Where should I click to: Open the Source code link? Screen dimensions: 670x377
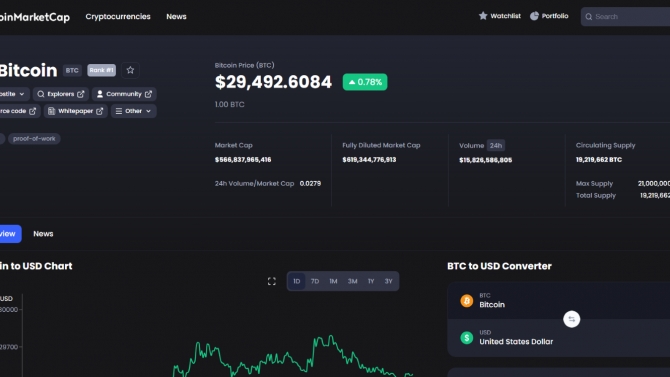20,111
